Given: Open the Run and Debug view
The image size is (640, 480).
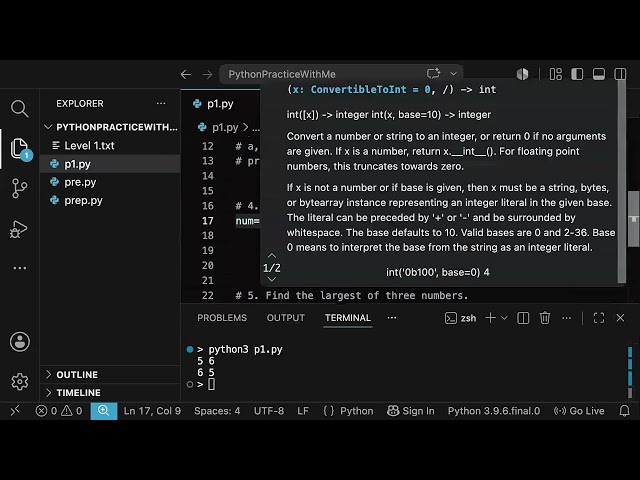Looking at the screenshot, I should pos(18,229).
